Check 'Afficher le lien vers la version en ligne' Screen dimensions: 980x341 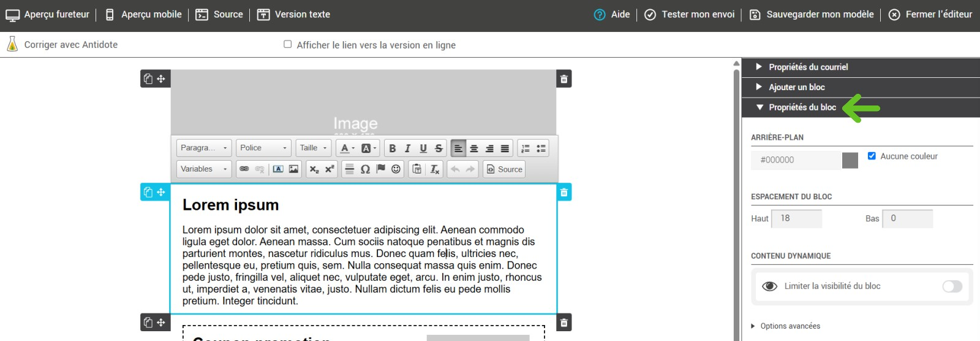(288, 44)
